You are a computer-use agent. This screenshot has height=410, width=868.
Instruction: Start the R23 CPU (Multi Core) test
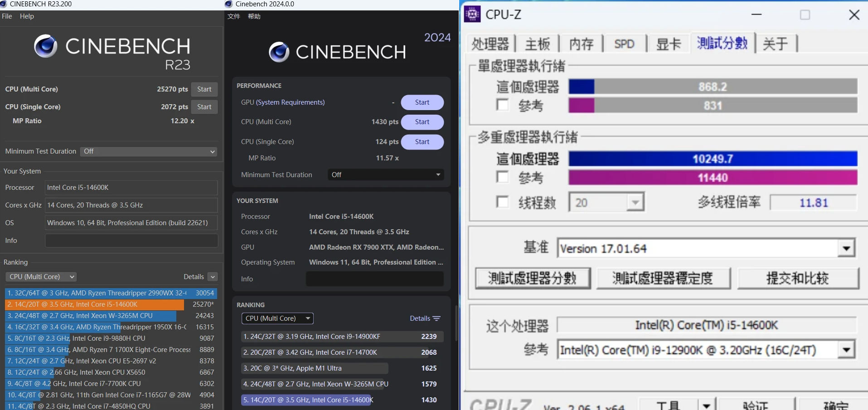[204, 89]
